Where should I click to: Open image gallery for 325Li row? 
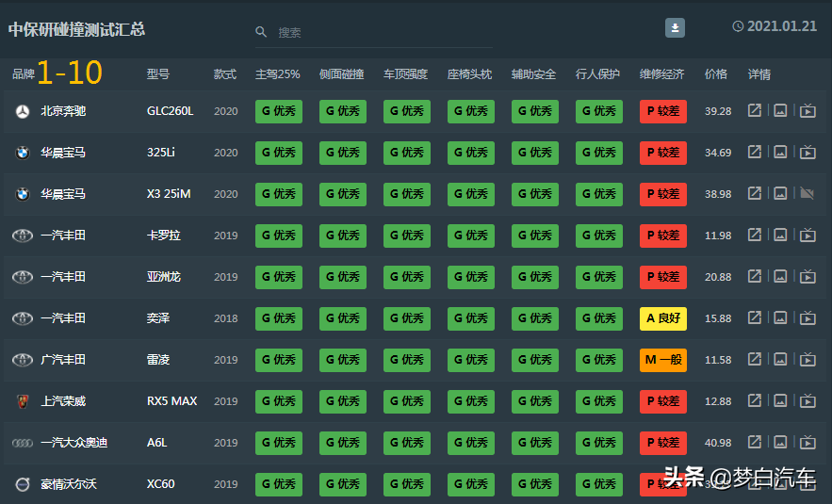(x=780, y=153)
